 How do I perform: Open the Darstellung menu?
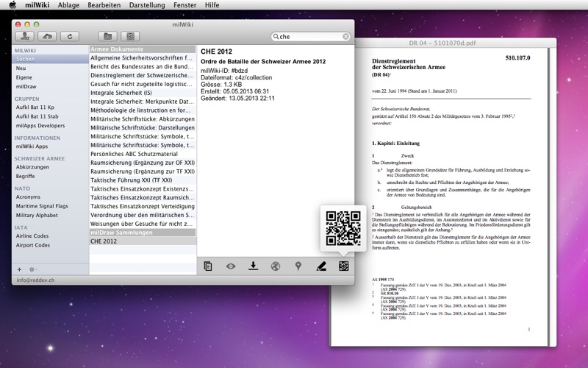pos(147,5)
